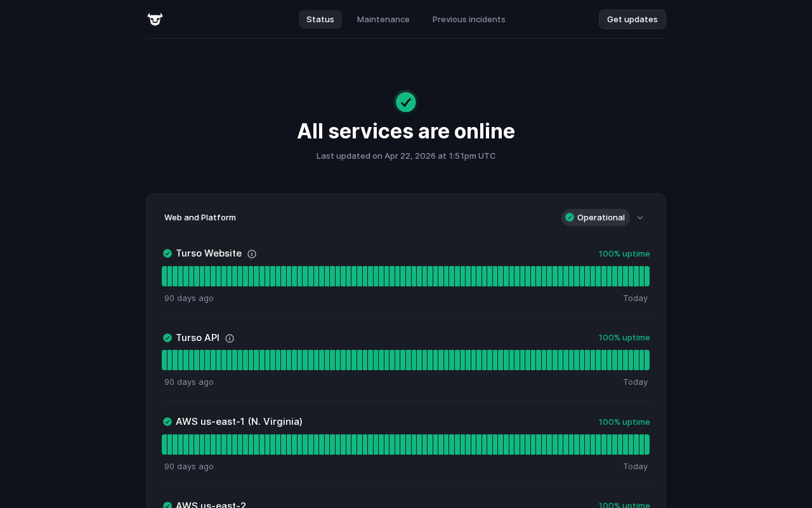Switch to the Status tab
Viewport: 812px width, 508px height.
pyautogui.click(x=320, y=20)
